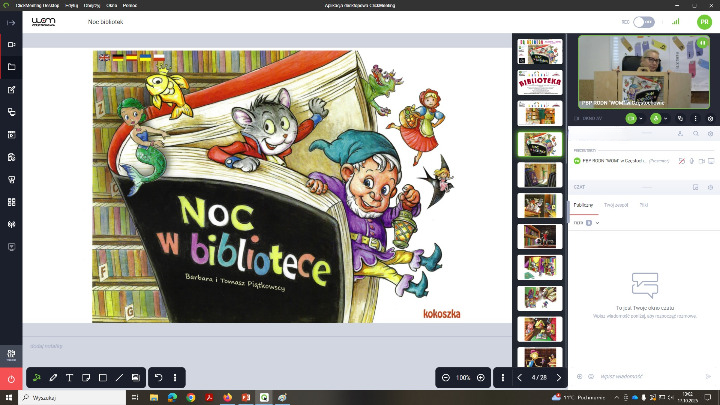Expand the camera options dropdown arrow
Screen dimensions: 720x405
coord(643,118)
